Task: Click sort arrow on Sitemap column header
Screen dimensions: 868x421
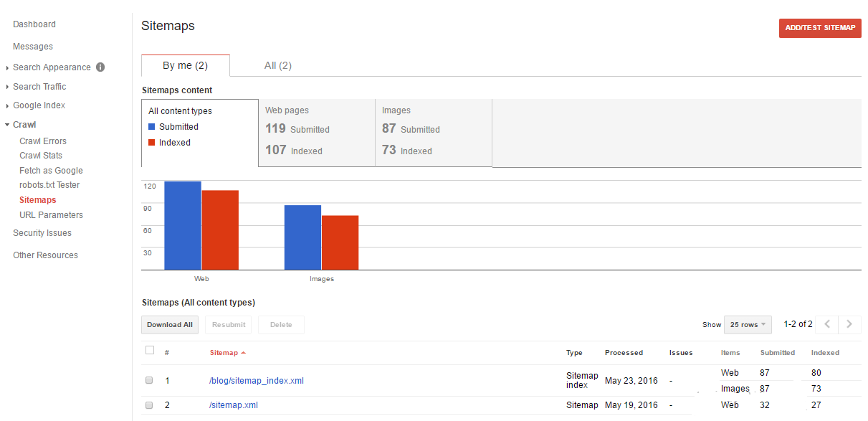Action: 244,353
